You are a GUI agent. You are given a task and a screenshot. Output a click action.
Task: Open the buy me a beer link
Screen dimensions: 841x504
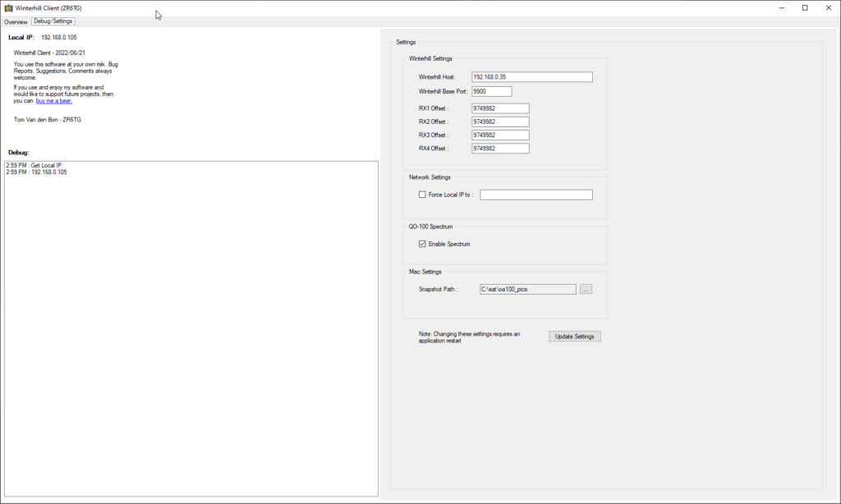pos(54,101)
